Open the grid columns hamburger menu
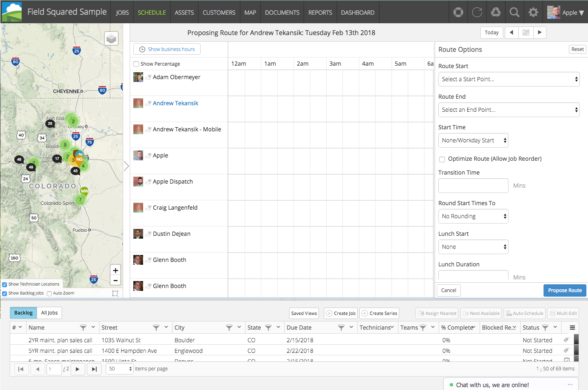Screen dimensions: 588x390 573,328
